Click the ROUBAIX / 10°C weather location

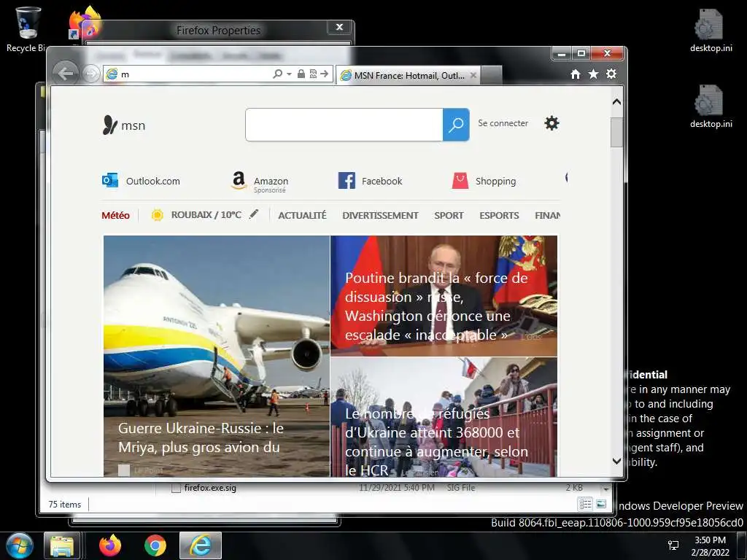206,215
